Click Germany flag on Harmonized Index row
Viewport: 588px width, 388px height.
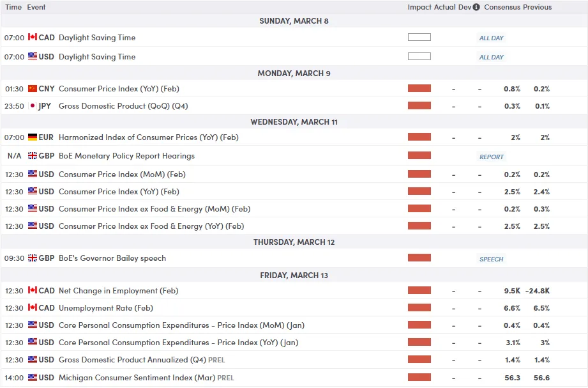pyautogui.click(x=33, y=137)
